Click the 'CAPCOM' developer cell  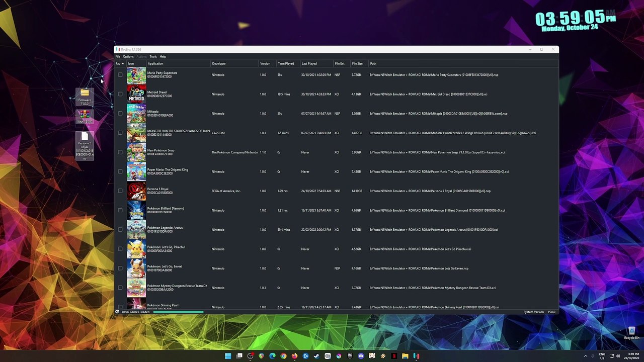(x=218, y=133)
